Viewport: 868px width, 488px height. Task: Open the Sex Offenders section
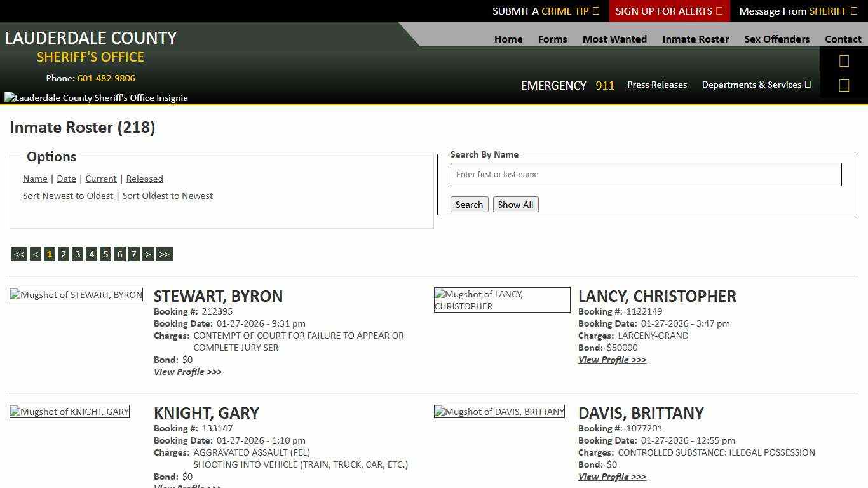[776, 39]
